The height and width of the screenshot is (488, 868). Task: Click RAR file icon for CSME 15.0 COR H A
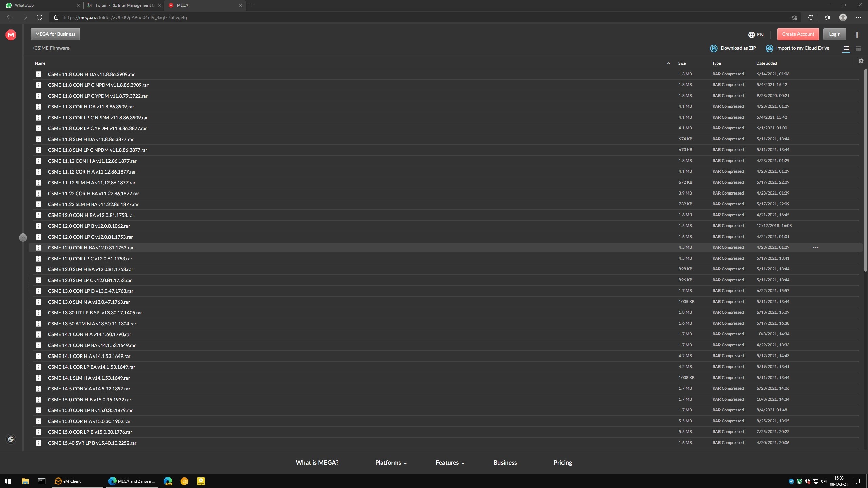(x=39, y=421)
